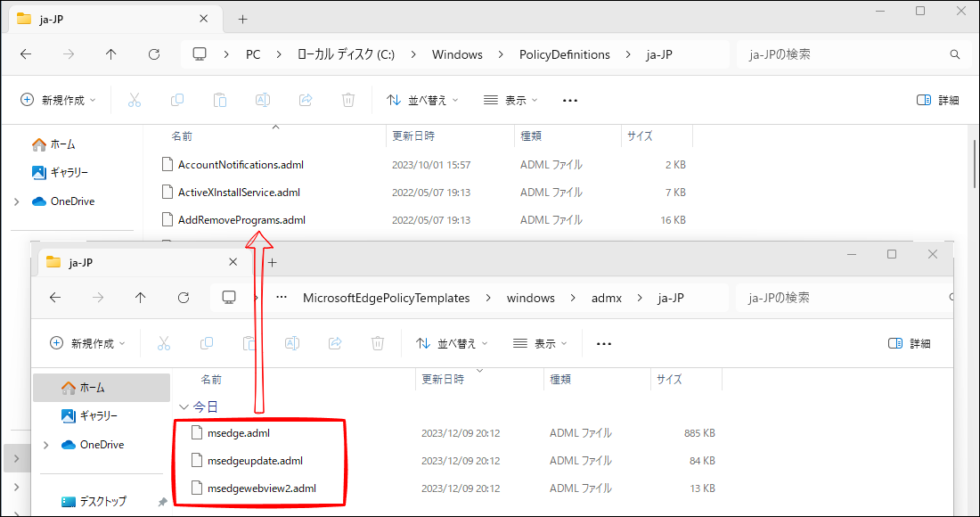The image size is (980, 517).
Task: Open the more options ellipsis in front toolbar
Action: point(603,343)
